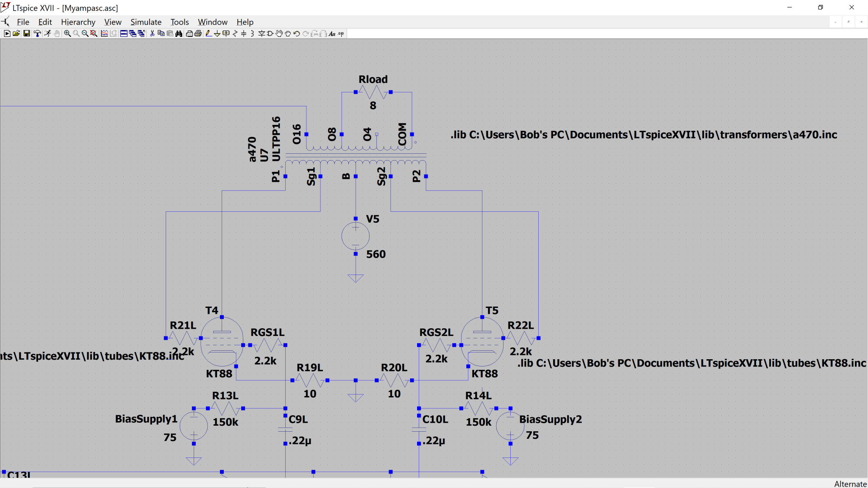Viewport: 868px width, 488px height.
Task: Click the Close All Windows icon
Action: pos(142,33)
